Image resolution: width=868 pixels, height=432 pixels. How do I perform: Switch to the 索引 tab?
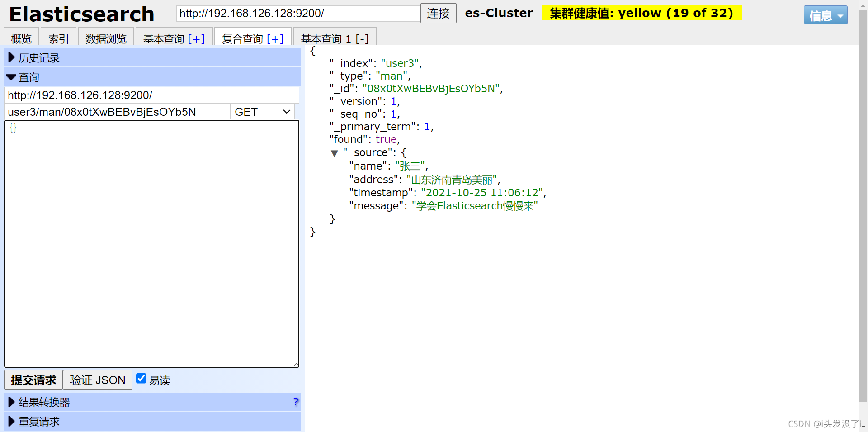(58, 38)
